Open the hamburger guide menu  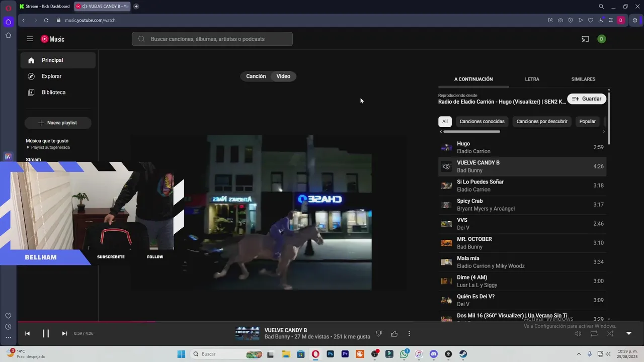tap(30, 39)
